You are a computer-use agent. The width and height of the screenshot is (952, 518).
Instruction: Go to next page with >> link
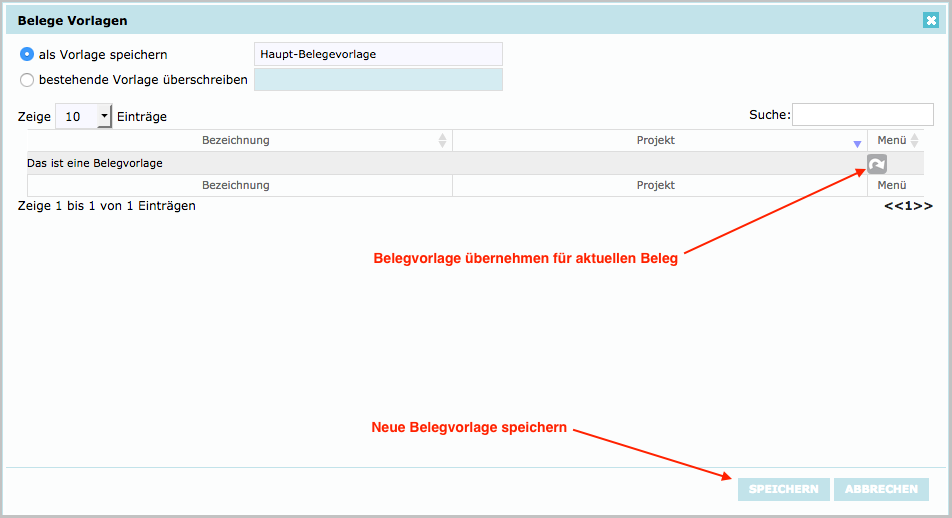point(925,207)
